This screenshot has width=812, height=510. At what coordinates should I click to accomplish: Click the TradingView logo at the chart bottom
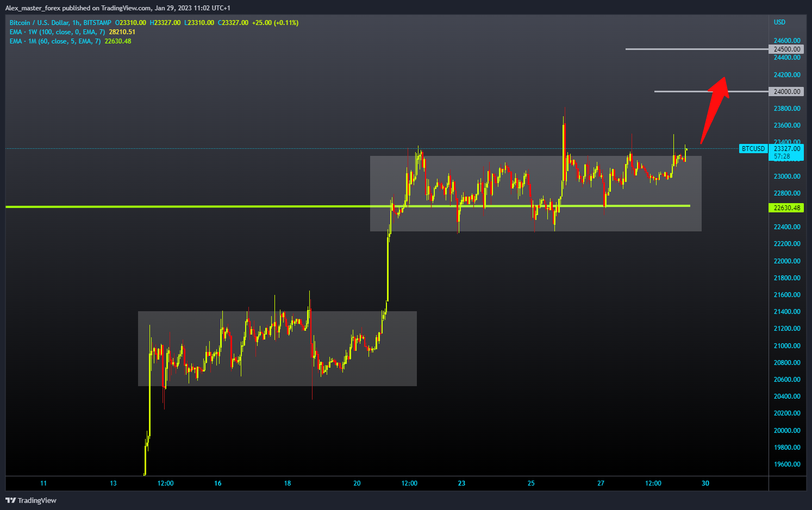31,500
